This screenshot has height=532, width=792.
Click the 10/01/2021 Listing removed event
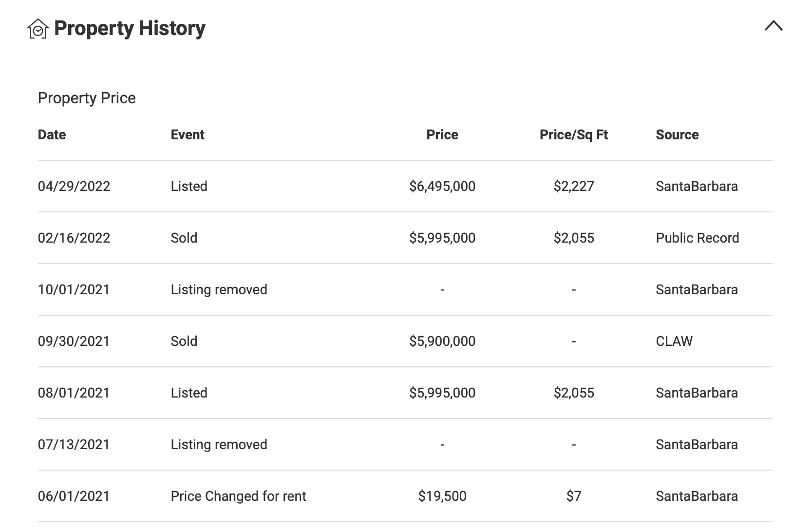pyautogui.click(x=219, y=290)
